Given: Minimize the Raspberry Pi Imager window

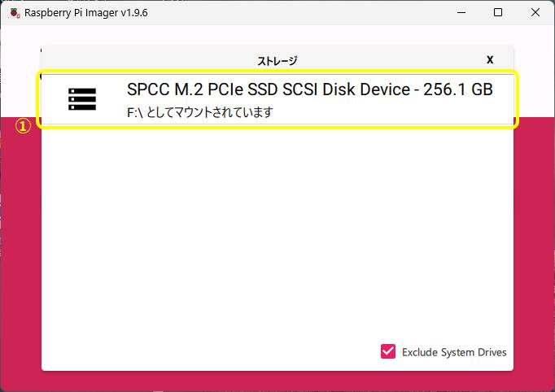Looking at the screenshot, I should (x=461, y=13).
